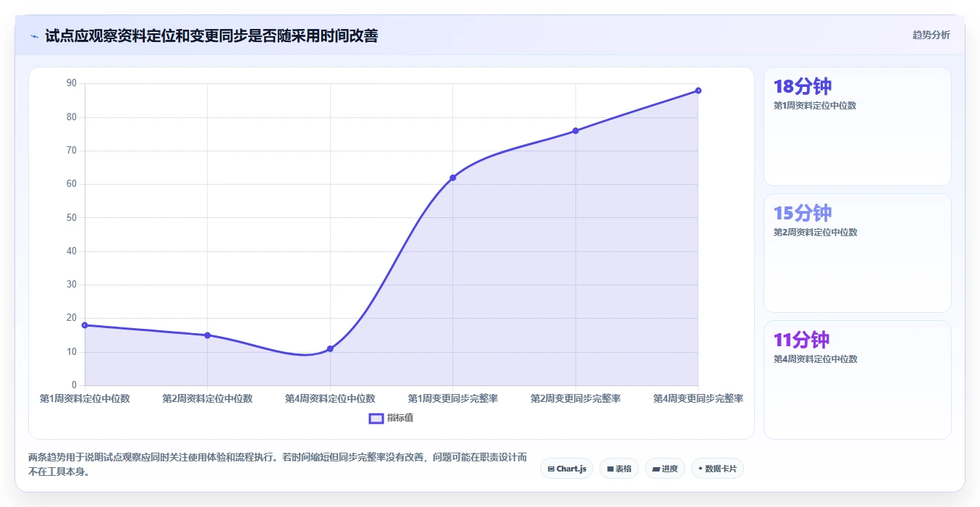Click x-axis label 第2周变更同步完整率
Screen dimensions: 980x507
point(575,398)
